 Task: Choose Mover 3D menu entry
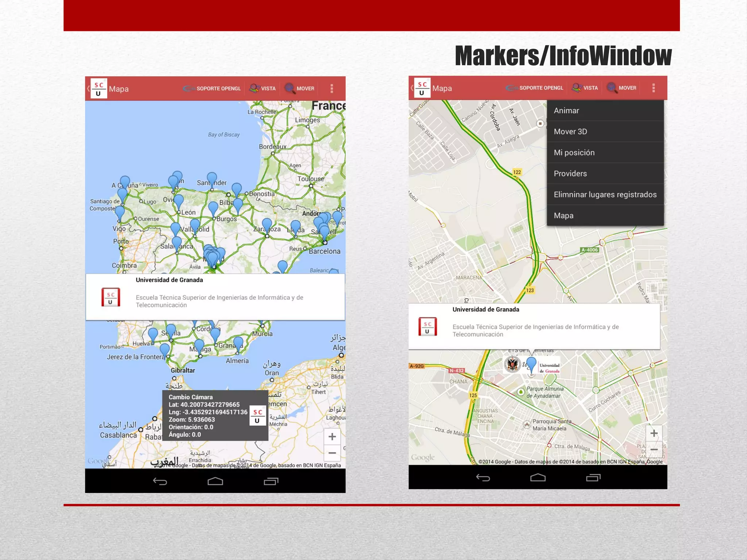coord(605,132)
